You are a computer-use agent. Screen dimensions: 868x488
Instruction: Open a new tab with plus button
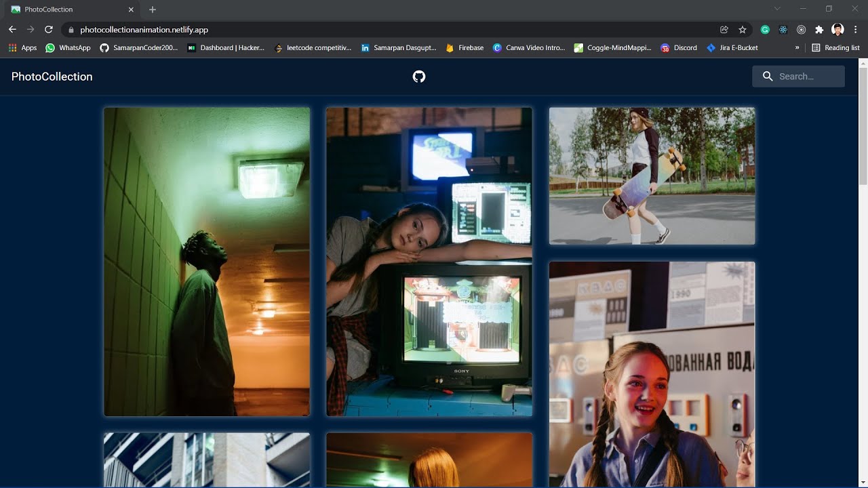click(153, 9)
